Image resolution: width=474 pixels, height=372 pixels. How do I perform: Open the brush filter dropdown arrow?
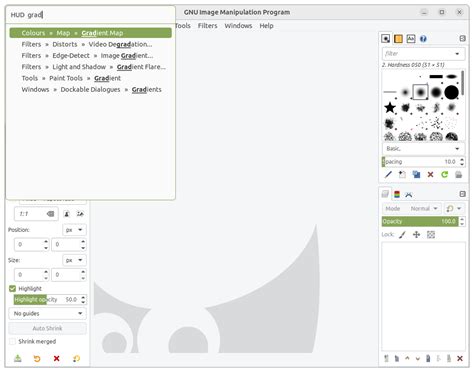(x=457, y=54)
